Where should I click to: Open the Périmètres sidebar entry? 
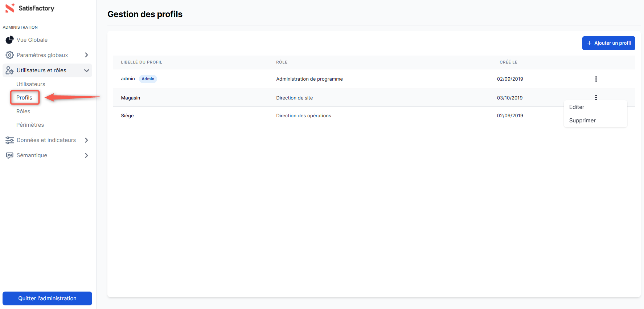tap(30, 125)
